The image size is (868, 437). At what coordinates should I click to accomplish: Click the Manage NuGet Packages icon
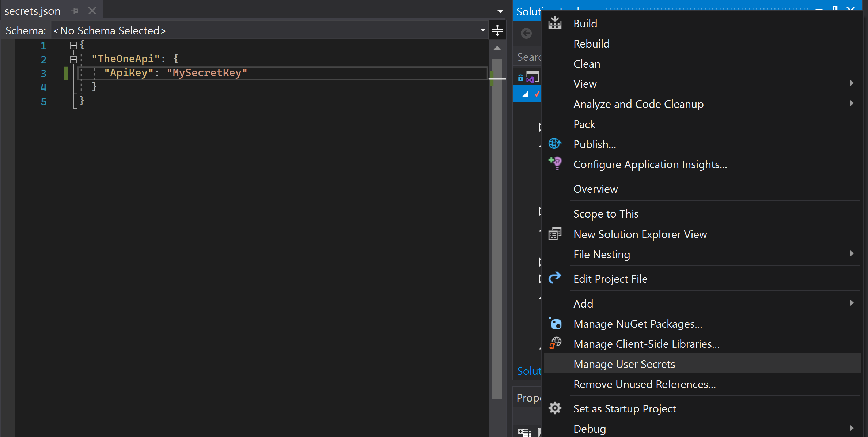point(556,323)
